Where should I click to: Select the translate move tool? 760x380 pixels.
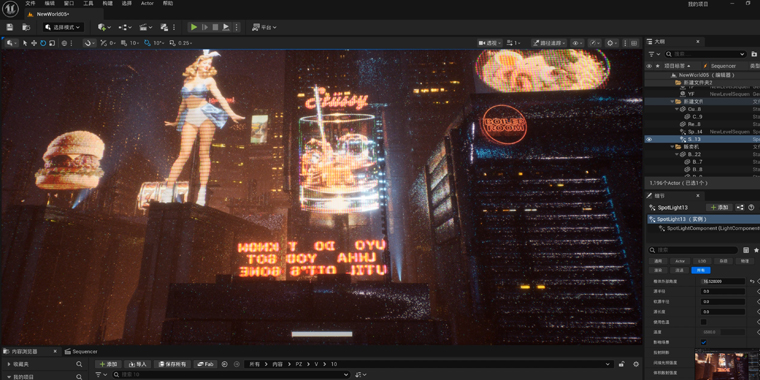pyautogui.click(x=34, y=43)
